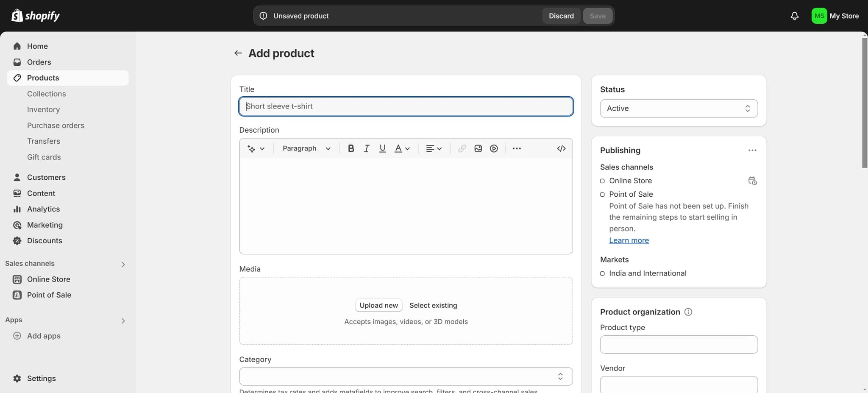Screen dimensions: 868x393
Task: Enable the Online Store sales channel
Action: [x=602, y=181]
